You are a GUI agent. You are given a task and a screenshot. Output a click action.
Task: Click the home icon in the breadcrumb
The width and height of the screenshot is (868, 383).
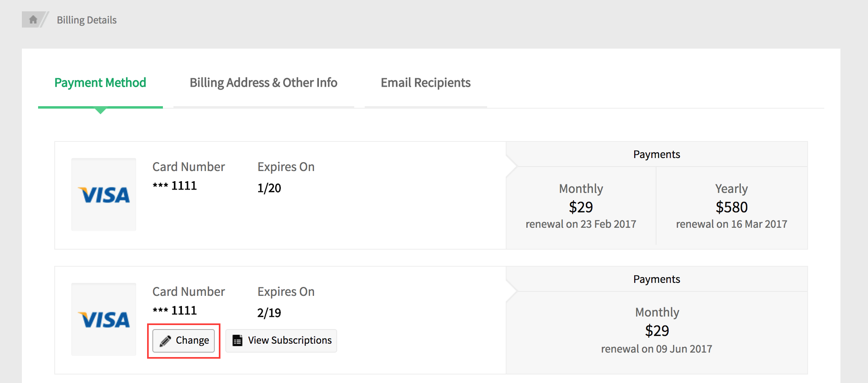pos(33,19)
